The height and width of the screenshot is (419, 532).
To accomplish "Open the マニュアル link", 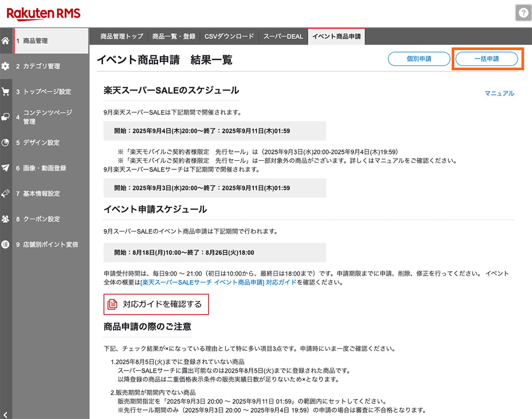I will point(500,93).
